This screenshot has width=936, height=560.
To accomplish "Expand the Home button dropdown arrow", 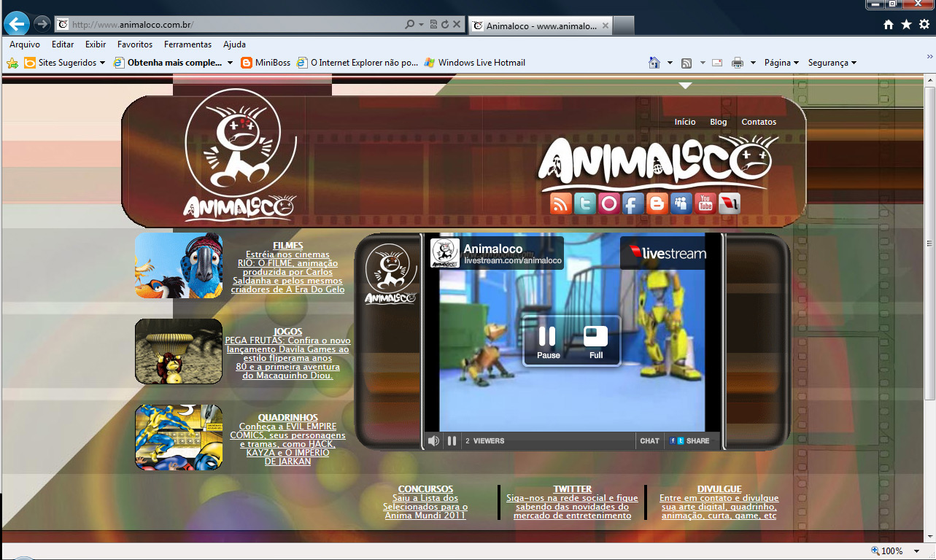I will point(670,63).
